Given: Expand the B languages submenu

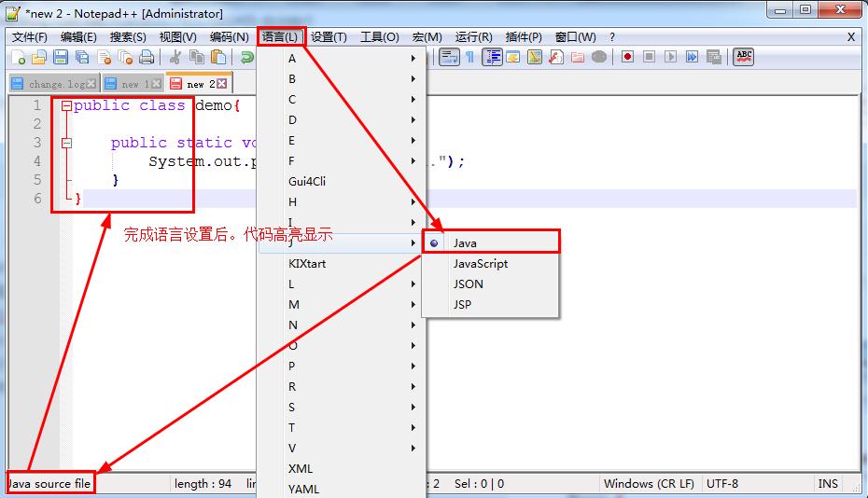Looking at the screenshot, I should 341,78.
